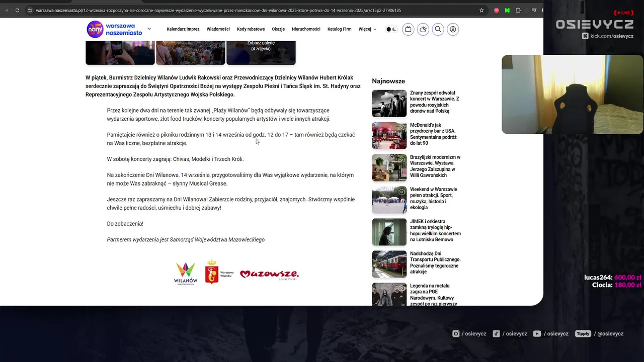Click the Warszawa Naszemiasto logo
The height and width of the screenshot is (362, 644).
114,29
